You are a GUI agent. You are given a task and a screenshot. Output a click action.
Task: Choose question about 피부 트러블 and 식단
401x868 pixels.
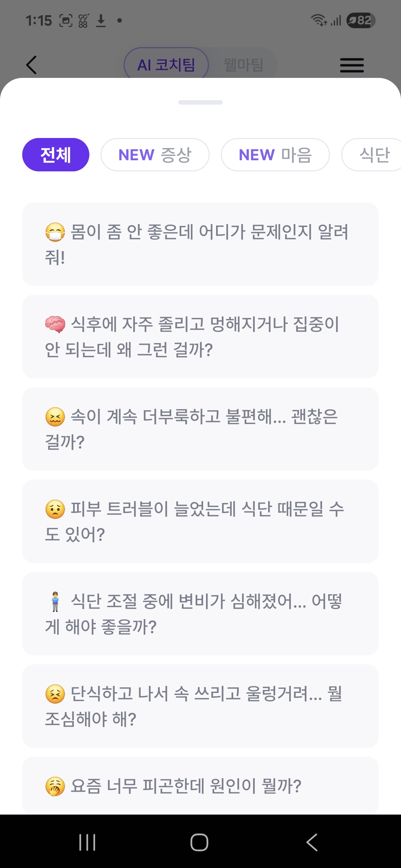point(200,522)
